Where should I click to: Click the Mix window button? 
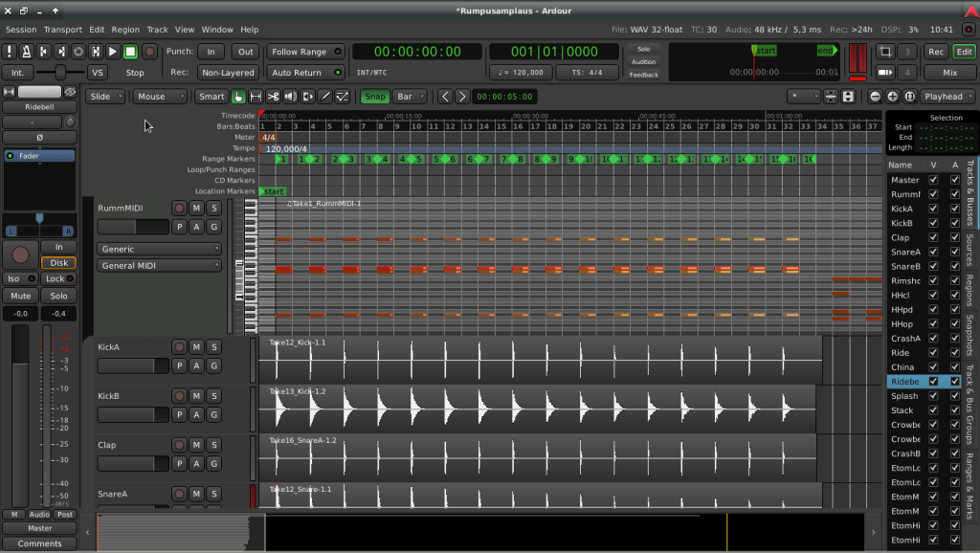click(949, 73)
